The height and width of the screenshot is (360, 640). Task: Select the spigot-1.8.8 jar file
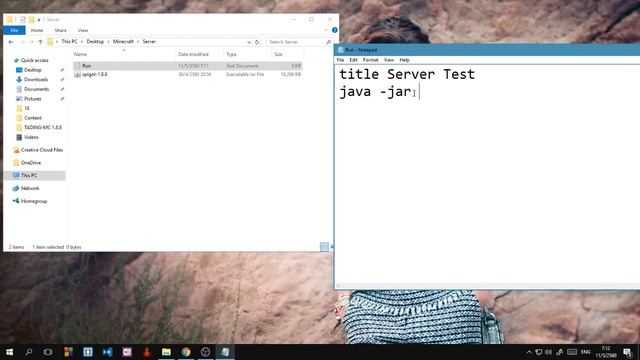pos(187,74)
